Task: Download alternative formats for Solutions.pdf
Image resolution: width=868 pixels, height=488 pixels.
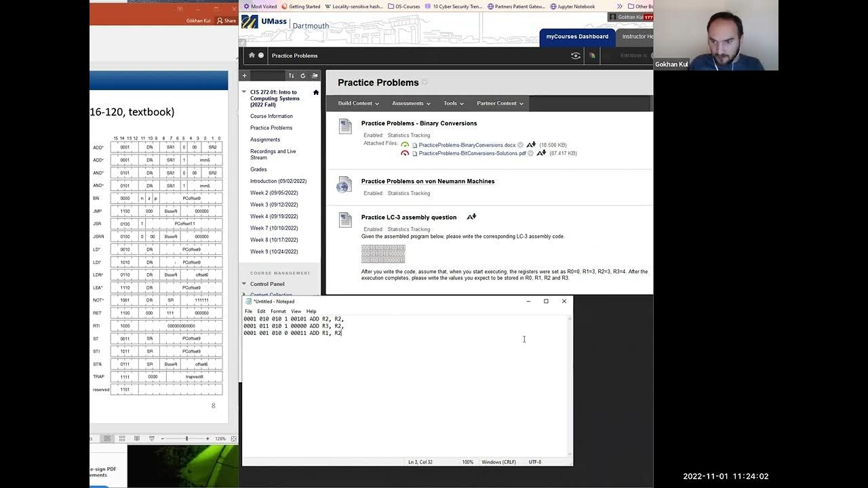Action: click(541, 152)
